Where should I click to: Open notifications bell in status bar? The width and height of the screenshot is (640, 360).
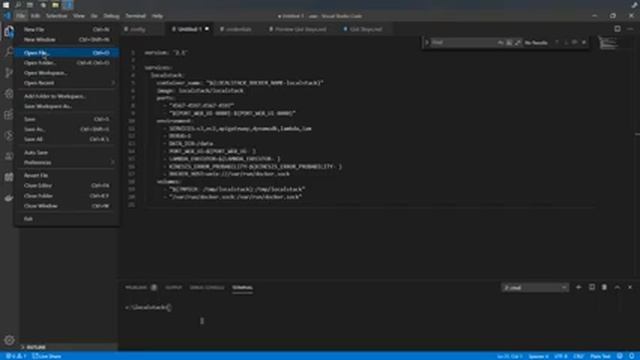click(631, 356)
